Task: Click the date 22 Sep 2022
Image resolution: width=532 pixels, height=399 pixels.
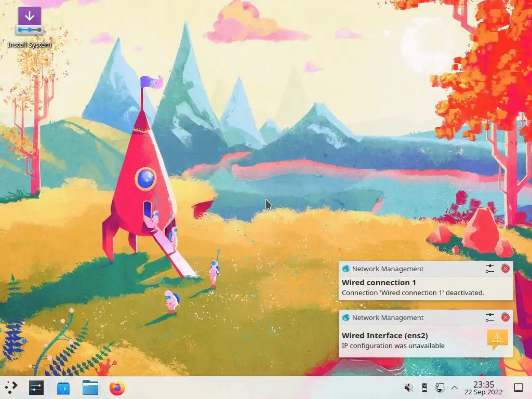Action: (484, 392)
